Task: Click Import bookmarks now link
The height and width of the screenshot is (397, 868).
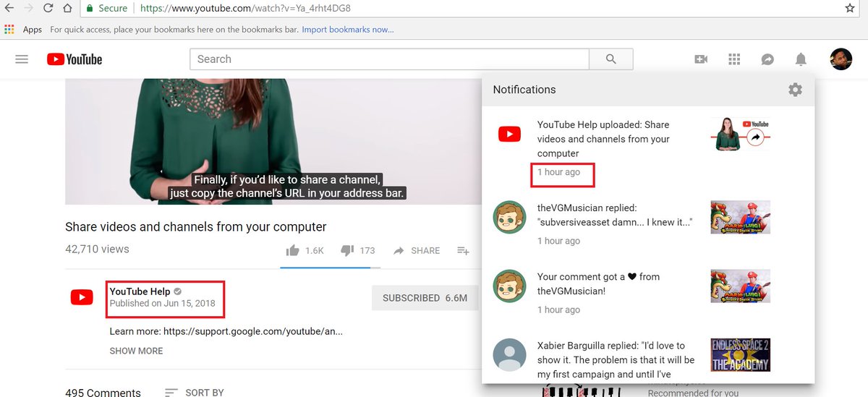Action: (348, 30)
